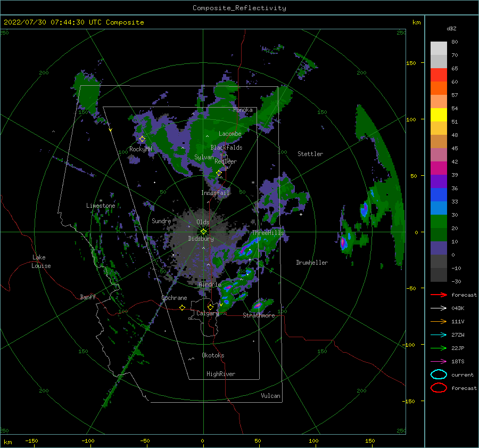Click the magenta 18TS arrow in legend
Image resolution: width=479 pixels, height=448 pixels.
[439, 362]
